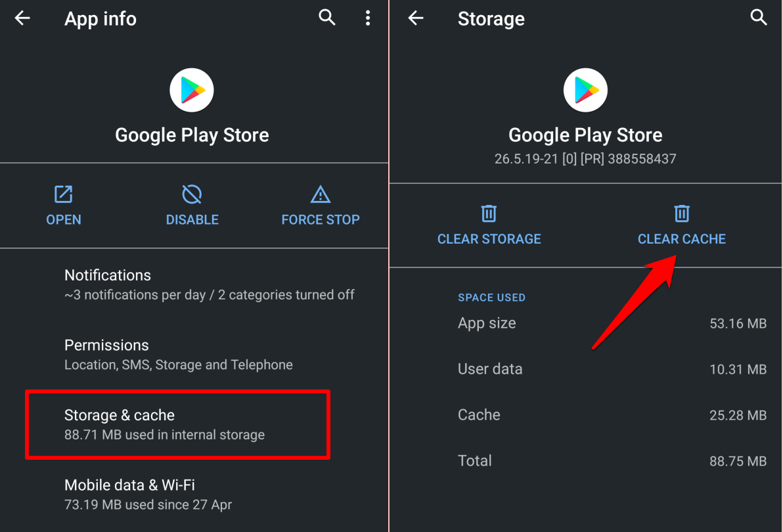The width and height of the screenshot is (783, 532).
Task: Open the three-dot overflow menu
Action: click(x=368, y=18)
